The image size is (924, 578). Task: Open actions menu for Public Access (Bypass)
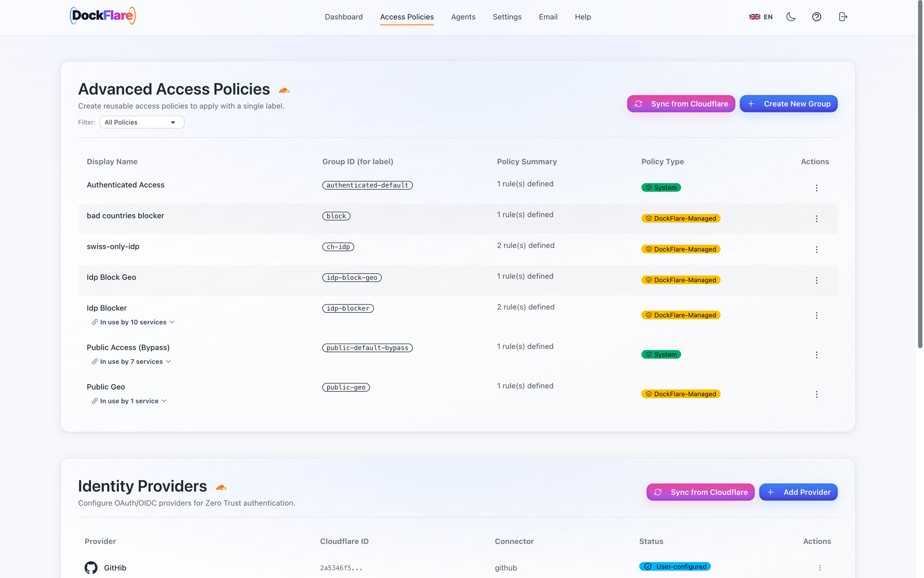[817, 355]
